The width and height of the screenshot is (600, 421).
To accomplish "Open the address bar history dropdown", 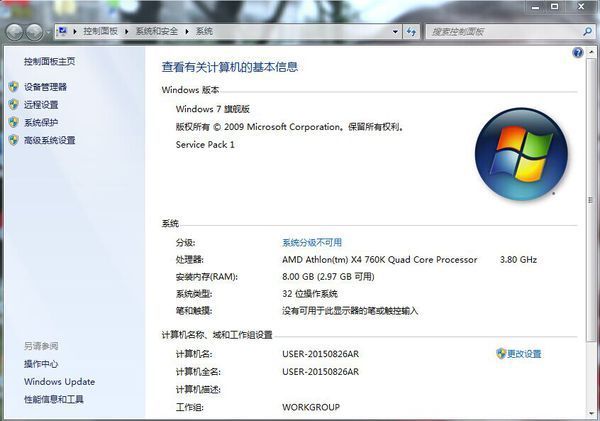I will click(x=395, y=32).
